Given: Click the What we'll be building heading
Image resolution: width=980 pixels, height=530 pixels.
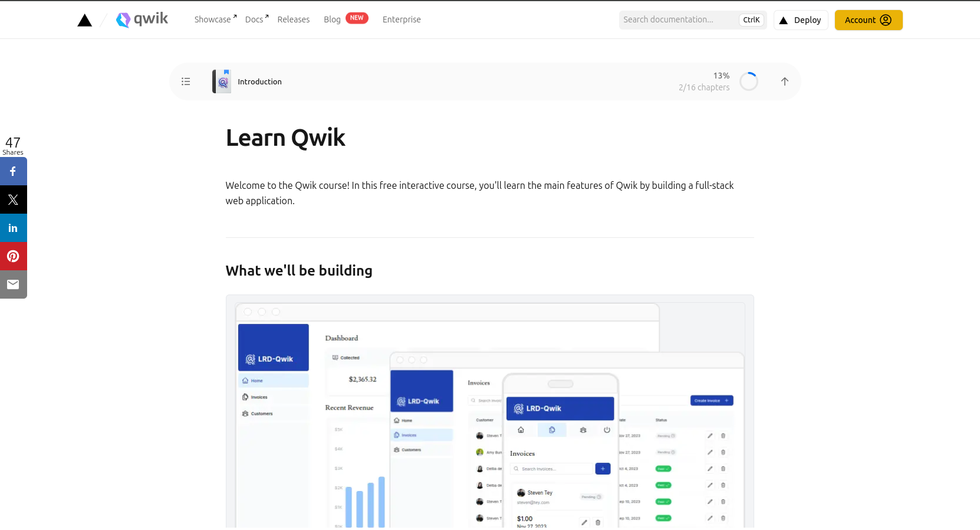Looking at the screenshot, I should [299, 270].
